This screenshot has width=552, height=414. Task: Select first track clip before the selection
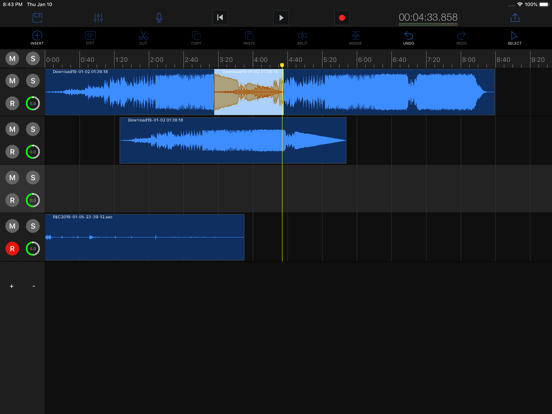pos(130,92)
